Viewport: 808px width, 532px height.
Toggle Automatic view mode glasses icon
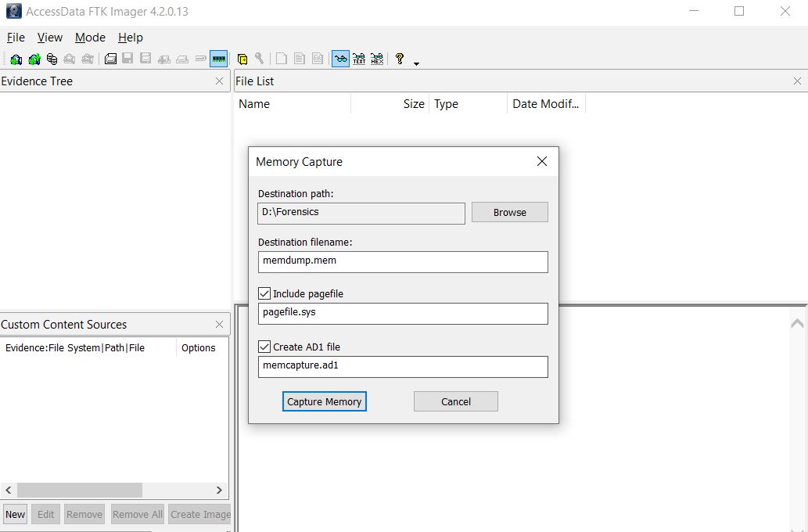coord(339,58)
